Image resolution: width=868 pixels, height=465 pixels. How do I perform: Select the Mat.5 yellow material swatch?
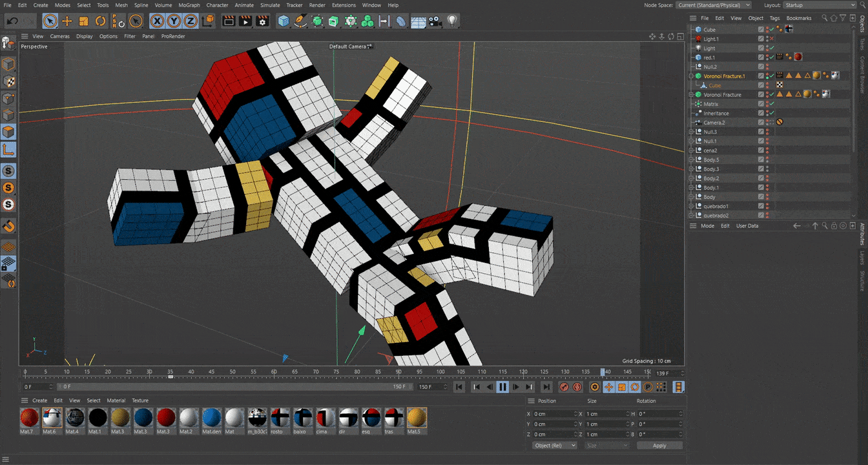pos(417,418)
